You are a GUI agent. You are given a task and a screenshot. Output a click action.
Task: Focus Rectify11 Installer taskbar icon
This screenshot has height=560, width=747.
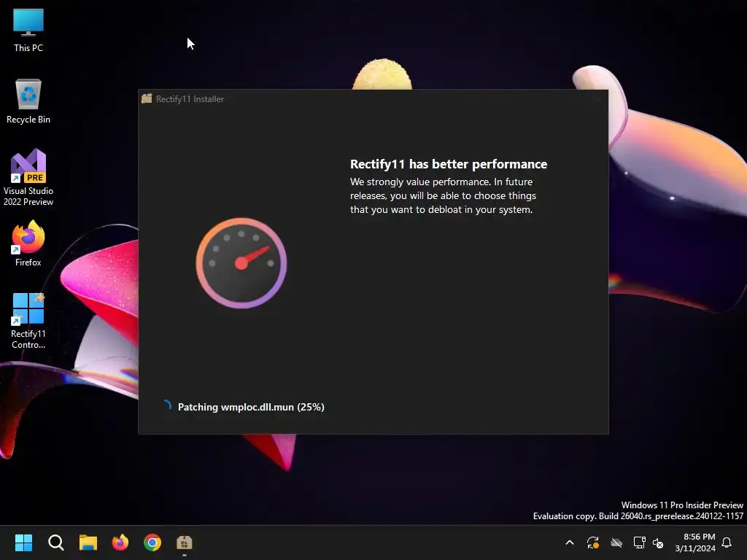(185, 542)
